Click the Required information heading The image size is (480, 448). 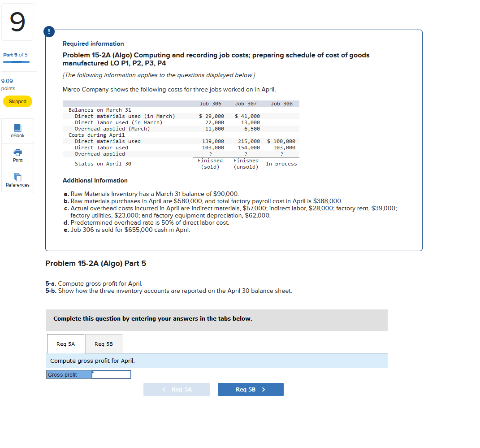pyautogui.click(x=93, y=44)
